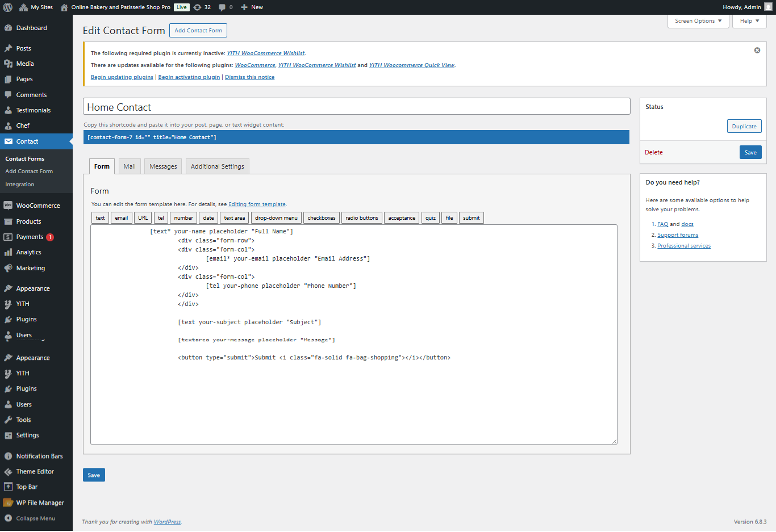Select the Home Contact title field

pos(357,106)
